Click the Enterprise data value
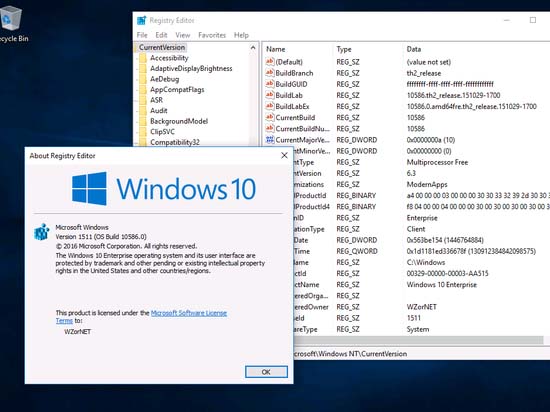Image resolution: width=550 pixels, height=412 pixels. pos(422,218)
